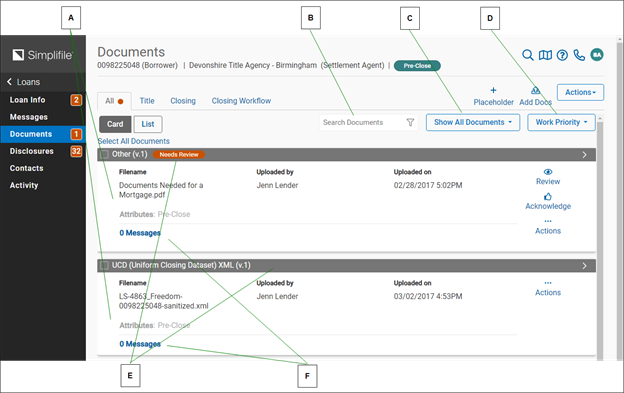Screen dimensions: 624x393
Task: Select the Closing tab
Action: (183, 101)
